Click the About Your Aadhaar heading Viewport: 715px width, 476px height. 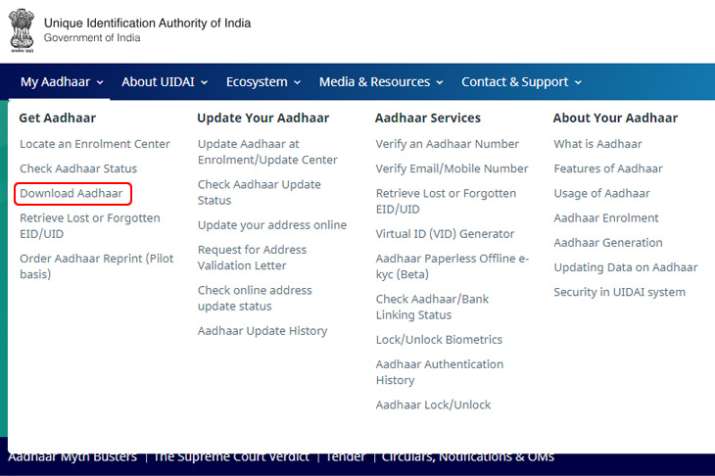click(x=616, y=118)
